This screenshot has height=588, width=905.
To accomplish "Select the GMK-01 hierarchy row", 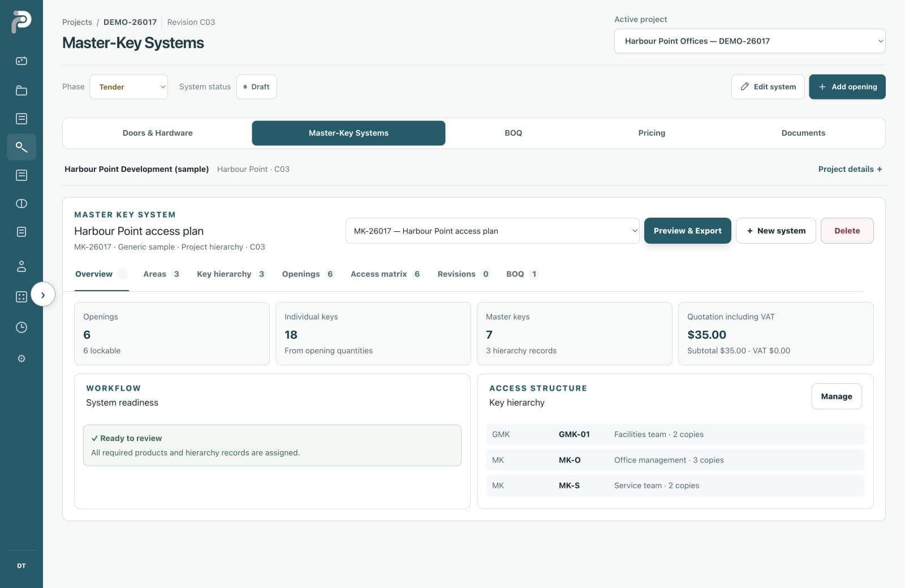I will pyautogui.click(x=675, y=434).
